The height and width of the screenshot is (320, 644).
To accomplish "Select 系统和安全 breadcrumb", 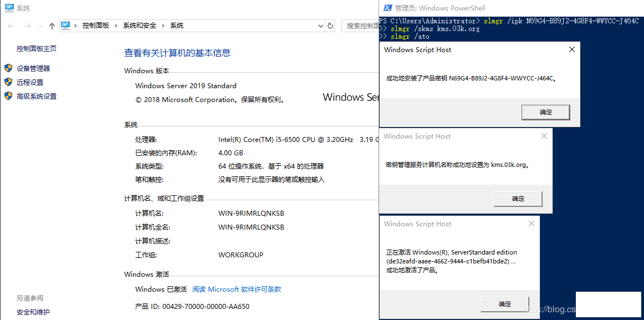I will tap(140, 26).
